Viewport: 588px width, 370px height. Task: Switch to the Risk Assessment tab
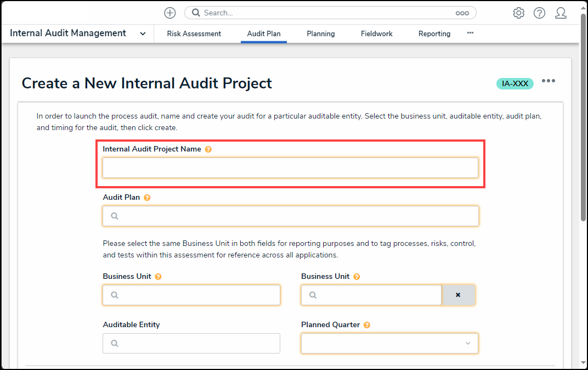[x=194, y=34]
